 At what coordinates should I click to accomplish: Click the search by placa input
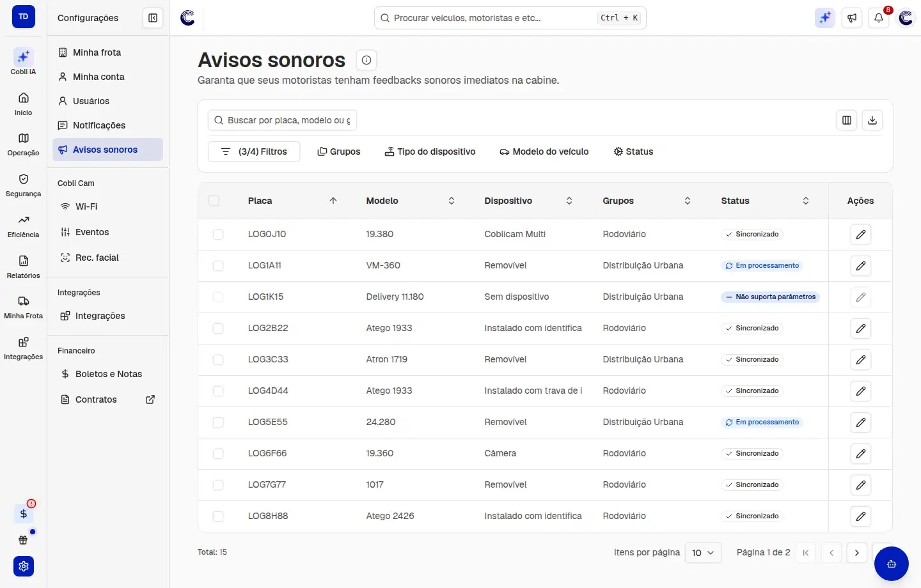282,120
